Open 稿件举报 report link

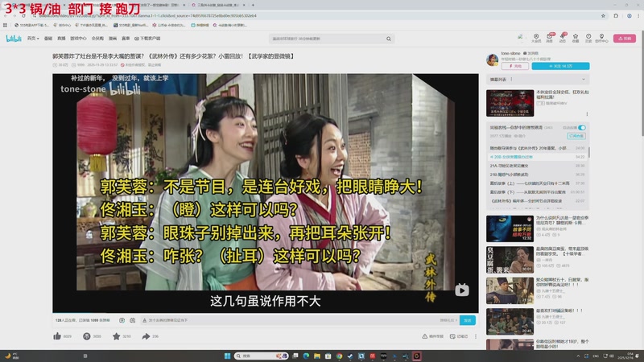point(433,336)
